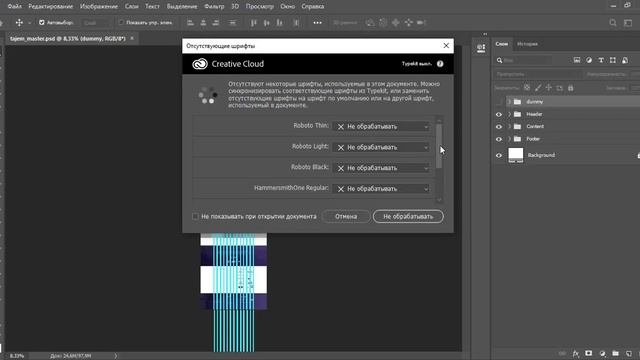Screen dimensions: 640x360
Task: Click the lock all padlock icon
Action: coord(571,88)
